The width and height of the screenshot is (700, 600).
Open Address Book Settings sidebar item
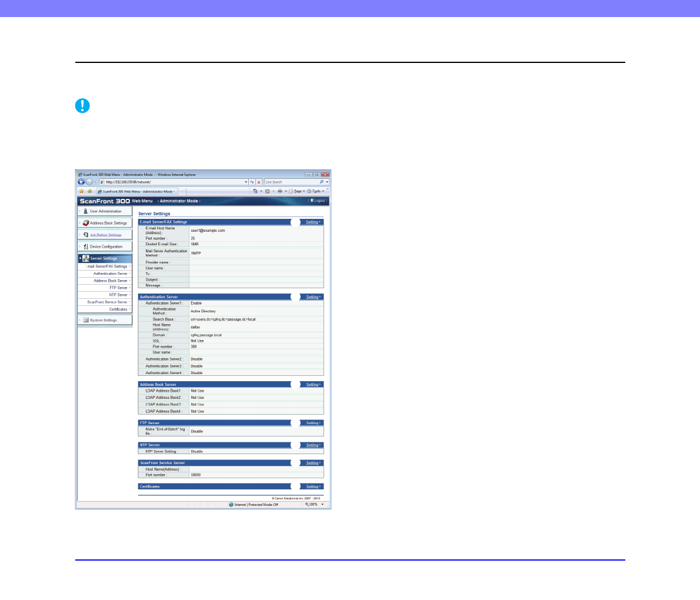pyautogui.click(x=108, y=223)
